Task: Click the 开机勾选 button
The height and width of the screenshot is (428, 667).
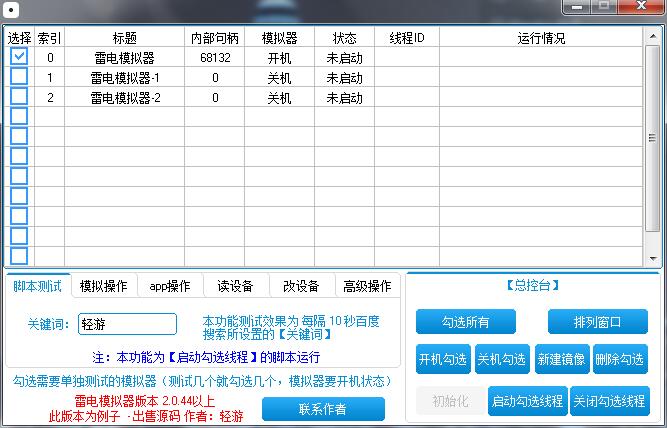Action: pos(443,359)
